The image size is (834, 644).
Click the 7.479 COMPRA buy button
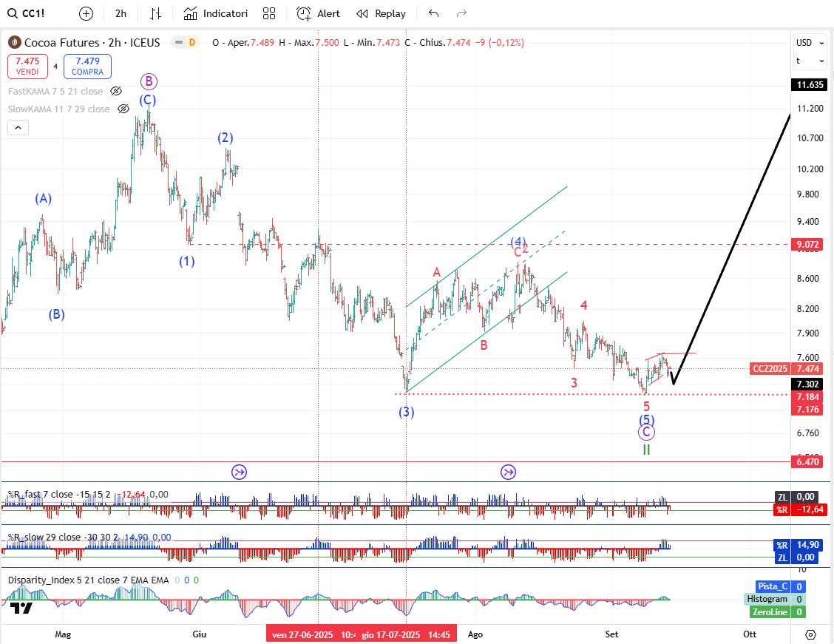click(x=88, y=67)
